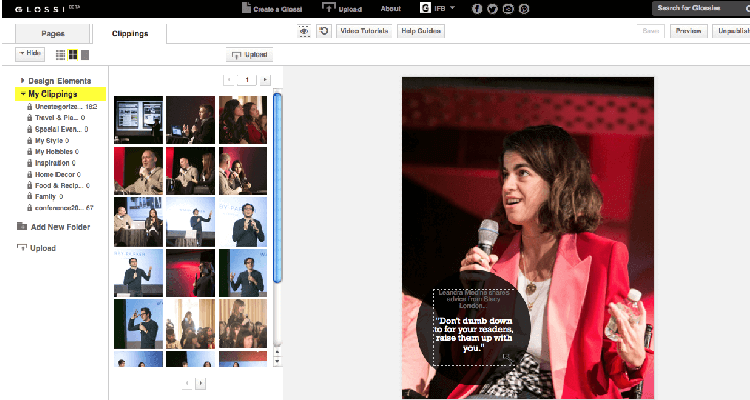Toggle the eye preview visibility icon
Image resolution: width=750 pixels, height=400 pixels.
[x=304, y=31]
